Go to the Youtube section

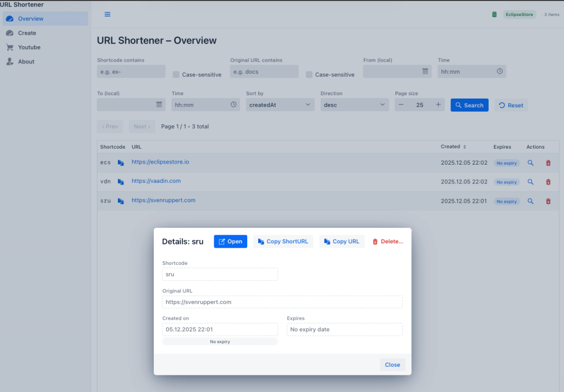[x=30, y=47]
